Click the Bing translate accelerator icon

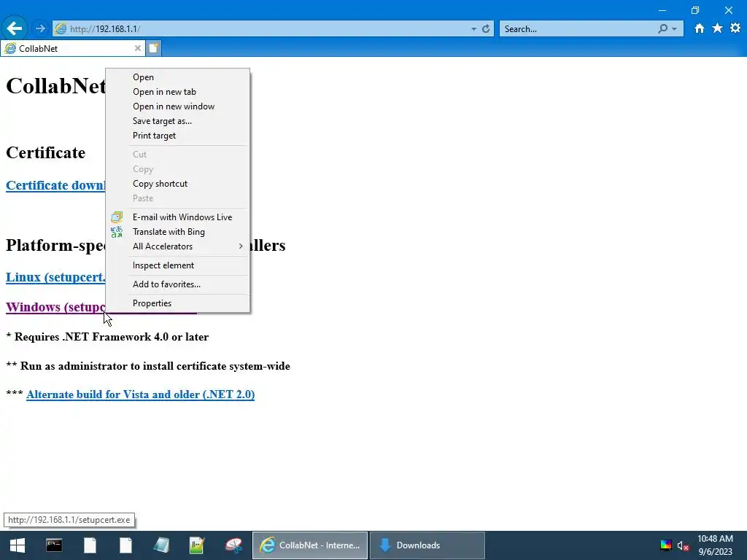tap(117, 232)
